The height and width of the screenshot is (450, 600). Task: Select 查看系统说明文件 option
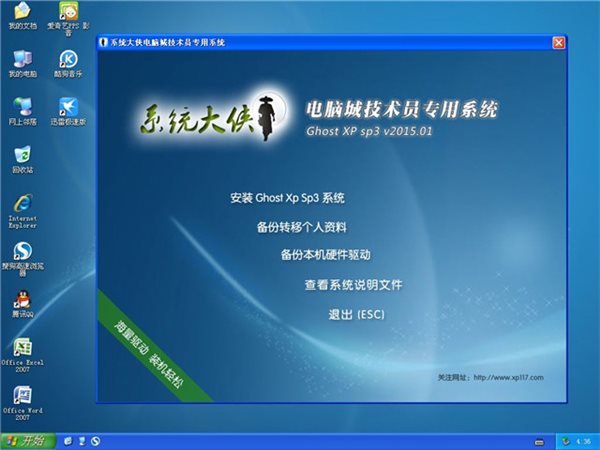click(353, 285)
